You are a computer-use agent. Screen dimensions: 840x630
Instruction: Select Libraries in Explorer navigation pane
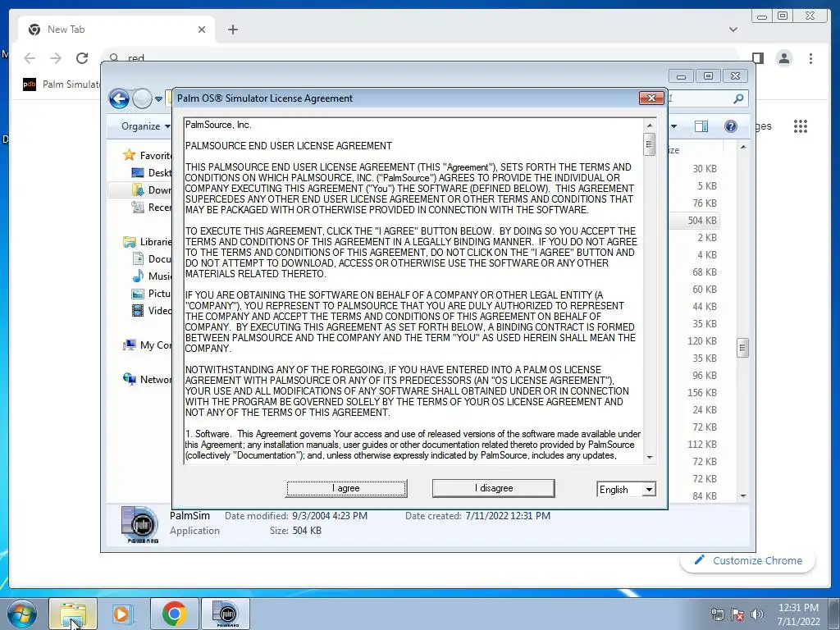click(x=148, y=242)
